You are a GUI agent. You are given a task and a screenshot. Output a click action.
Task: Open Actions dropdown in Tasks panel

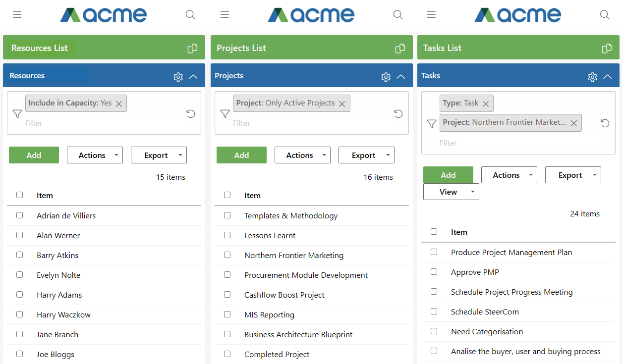(x=509, y=175)
